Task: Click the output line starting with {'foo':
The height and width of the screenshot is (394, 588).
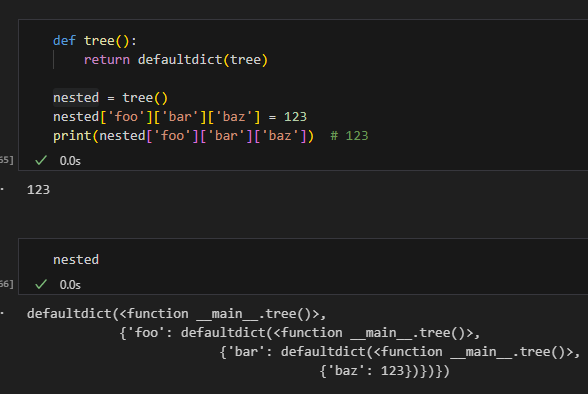Action: click(299, 333)
